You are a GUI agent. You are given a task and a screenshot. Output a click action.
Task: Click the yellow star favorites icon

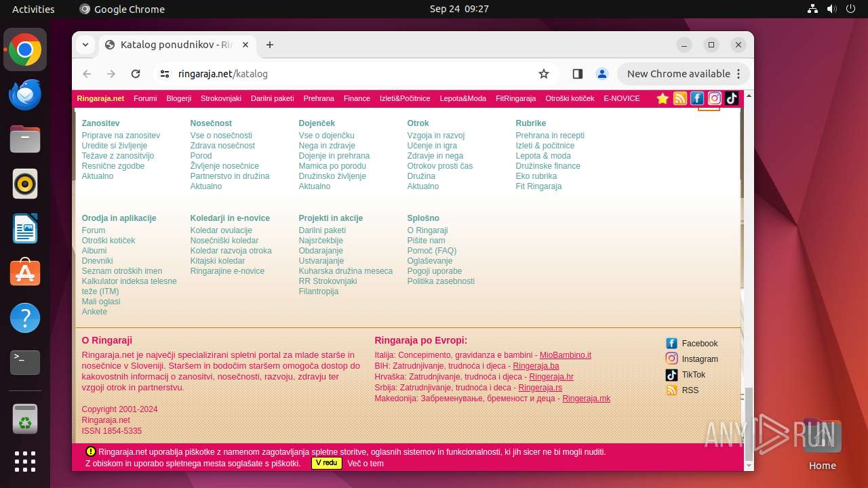[x=663, y=99]
